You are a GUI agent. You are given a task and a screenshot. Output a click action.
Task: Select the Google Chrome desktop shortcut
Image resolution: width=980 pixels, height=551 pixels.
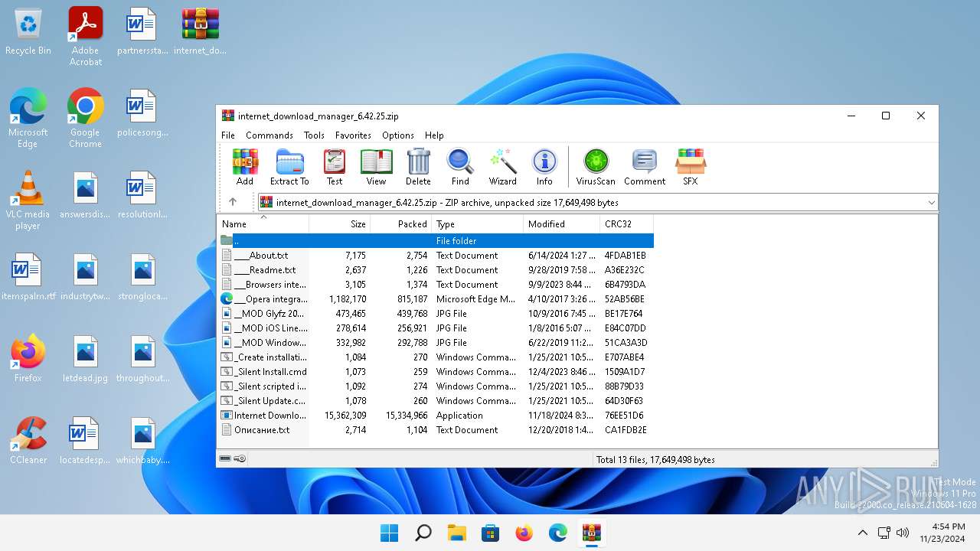(86, 118)
